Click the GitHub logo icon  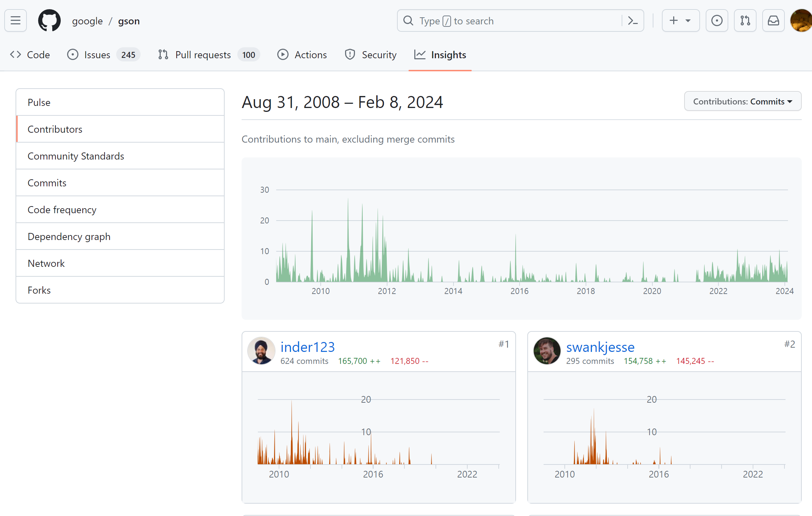point(49,20)
